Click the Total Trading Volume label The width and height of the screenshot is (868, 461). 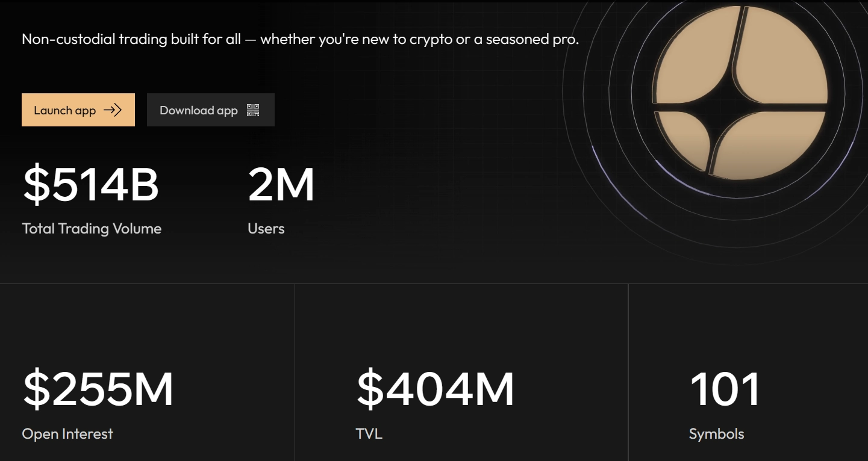pyautogui.click(x=92, y=229)
